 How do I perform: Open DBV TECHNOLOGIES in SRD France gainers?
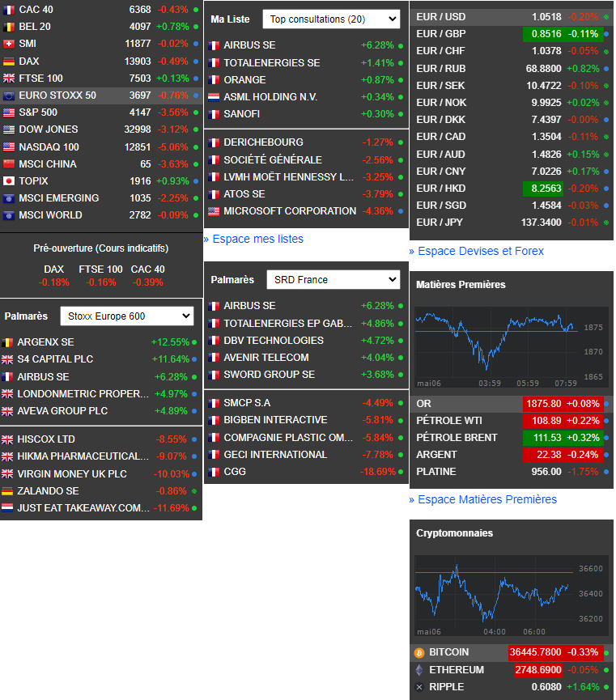point(306,341)
